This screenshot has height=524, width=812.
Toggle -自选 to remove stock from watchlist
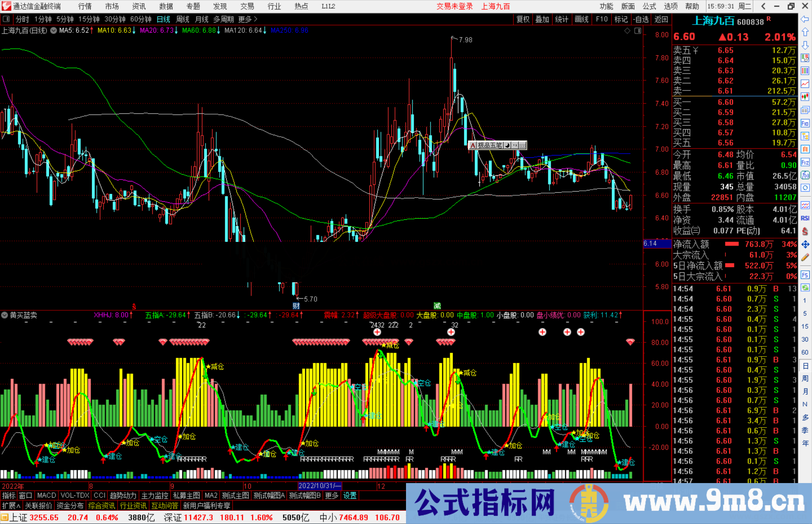tap(641, 19)
